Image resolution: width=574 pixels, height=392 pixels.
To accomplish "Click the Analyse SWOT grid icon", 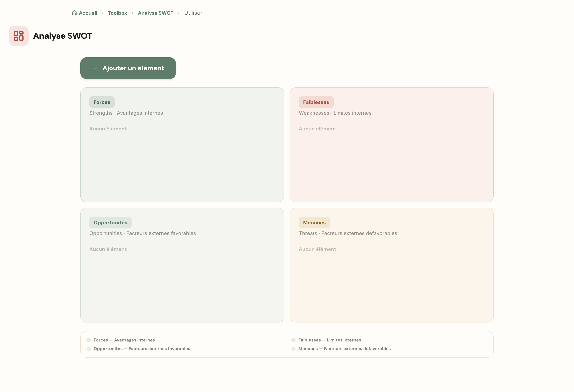I will pyautogui.click(x=18, y=36).
